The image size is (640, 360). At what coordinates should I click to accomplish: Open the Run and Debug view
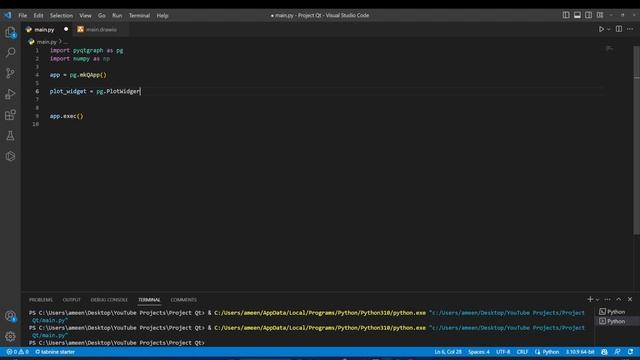tap(10, 94)
